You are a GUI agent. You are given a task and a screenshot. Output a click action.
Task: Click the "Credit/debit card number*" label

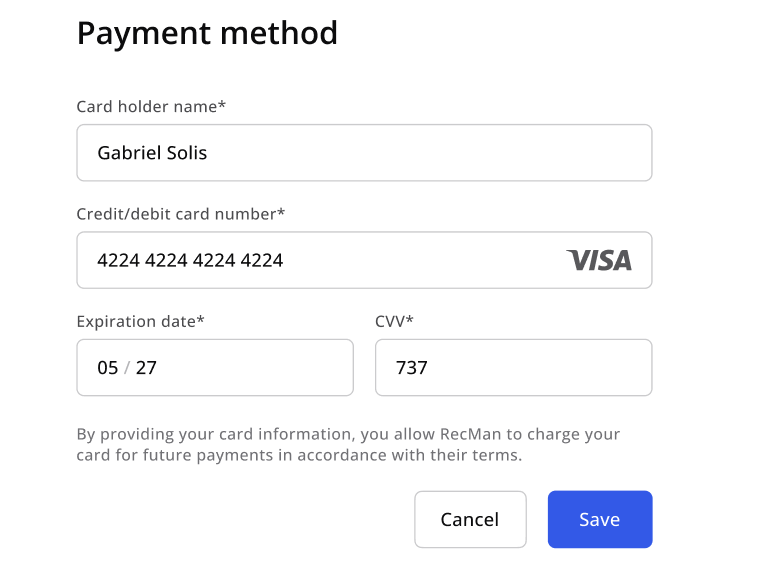pos(181,213)
